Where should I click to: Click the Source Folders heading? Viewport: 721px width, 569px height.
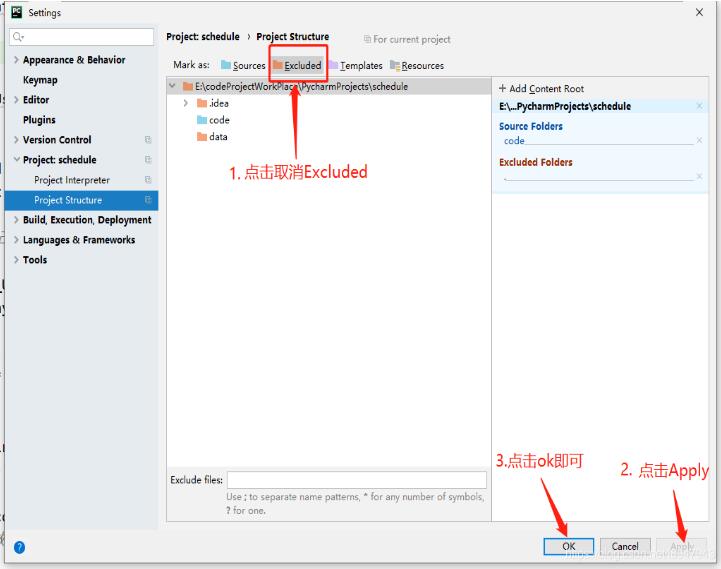click(531, 126)
